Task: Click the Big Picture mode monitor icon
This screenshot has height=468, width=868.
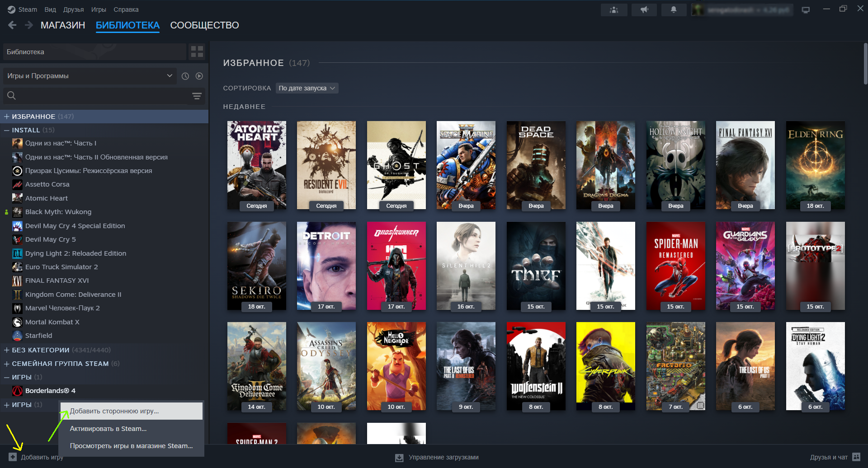Action: tap(805, 9)
